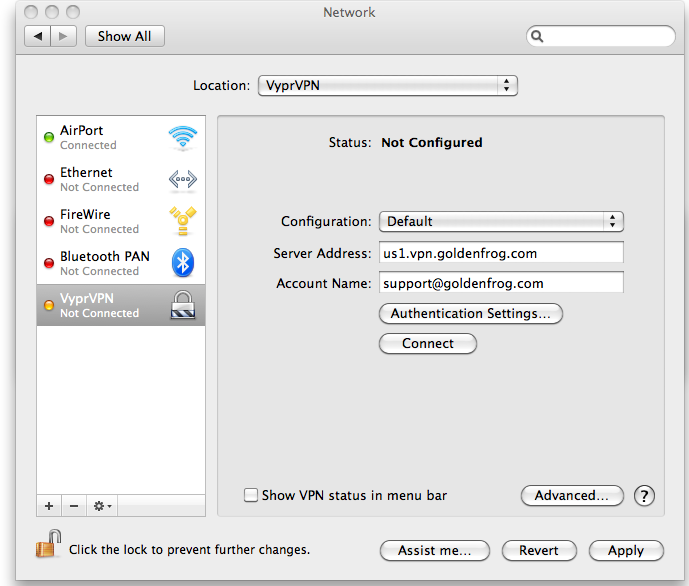
Task: Open the Location dropdown
Action: click(x=388, y=85)
